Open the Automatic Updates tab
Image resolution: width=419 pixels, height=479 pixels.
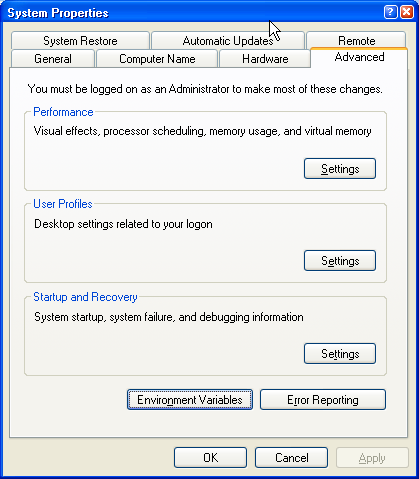point(228,41)
